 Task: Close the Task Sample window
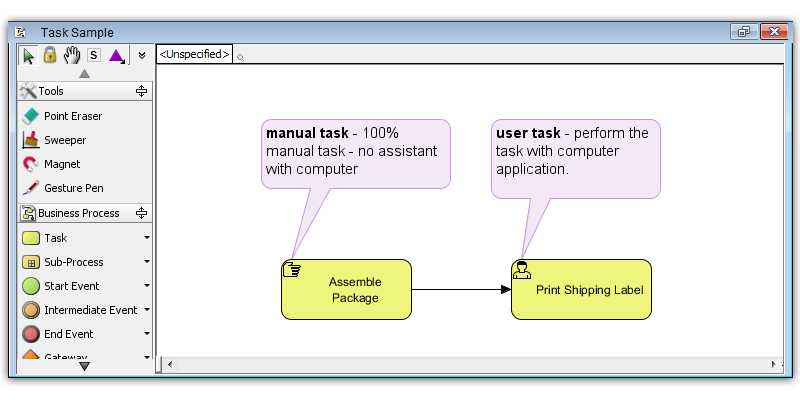point(774,32)
